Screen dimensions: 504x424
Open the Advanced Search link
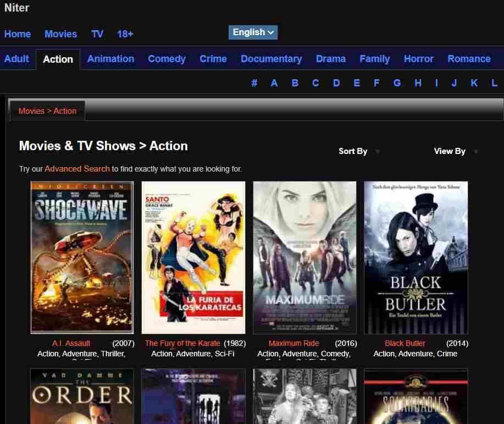click(77, 169)
